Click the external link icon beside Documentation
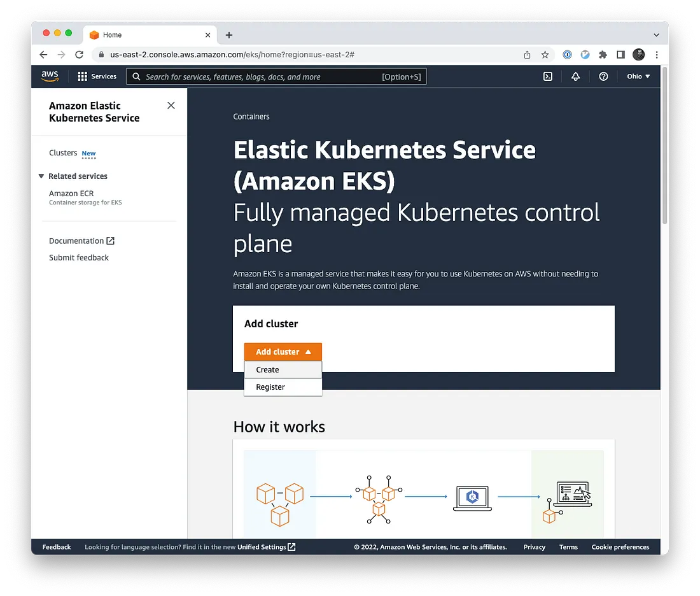The image size is (700, 596). (110, 241)
